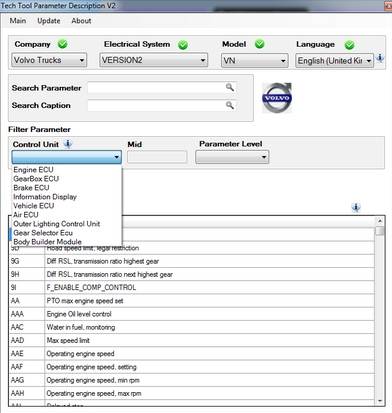
Task: Click the Mid field
Action: 157,157
